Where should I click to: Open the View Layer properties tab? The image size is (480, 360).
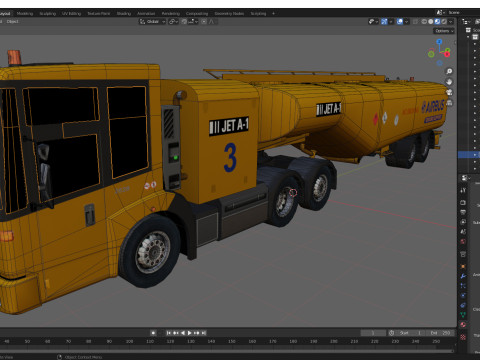click(463, 222)
